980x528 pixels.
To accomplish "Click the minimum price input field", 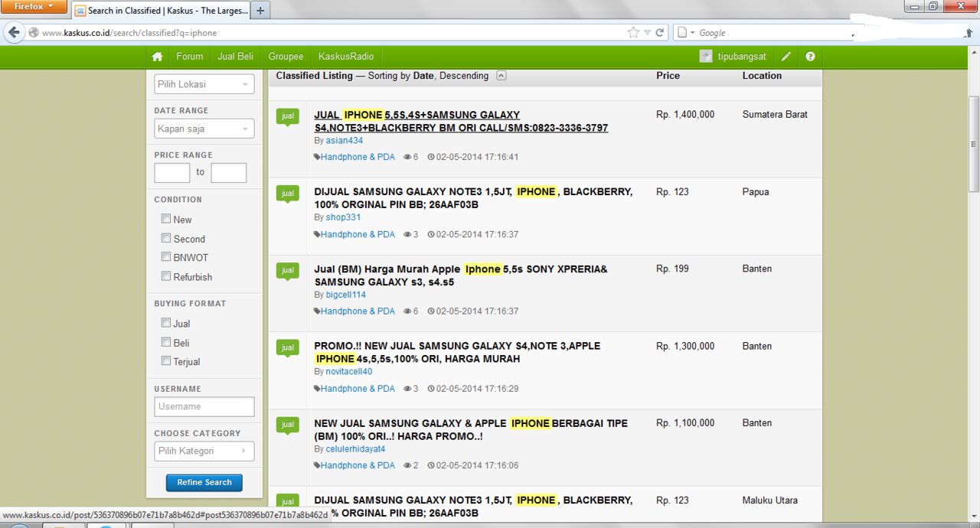I will (172, 173).
